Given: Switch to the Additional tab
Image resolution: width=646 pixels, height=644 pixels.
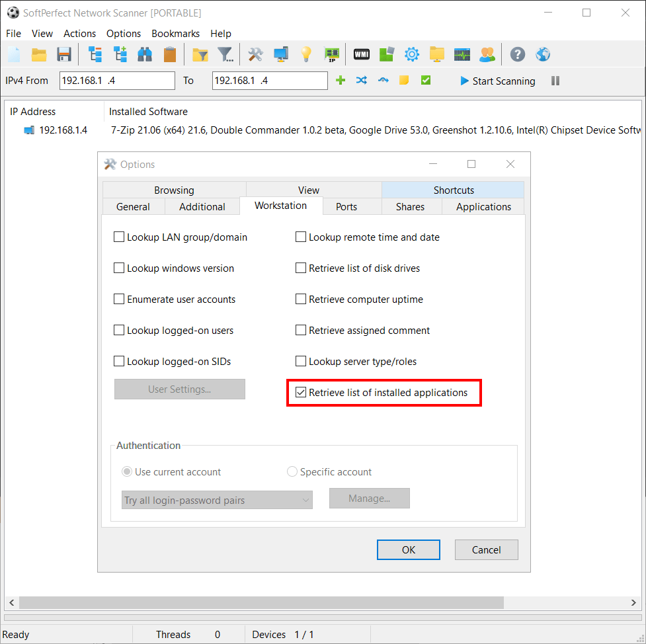Looking at the screenshot, I should tap(202, 206).
